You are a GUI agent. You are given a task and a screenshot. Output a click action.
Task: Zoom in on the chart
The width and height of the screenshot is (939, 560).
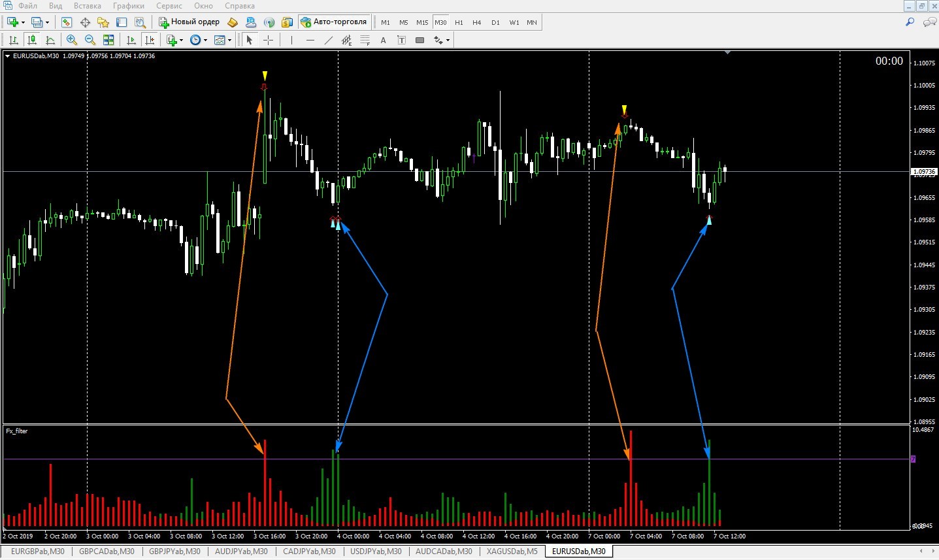coord(72,40)
